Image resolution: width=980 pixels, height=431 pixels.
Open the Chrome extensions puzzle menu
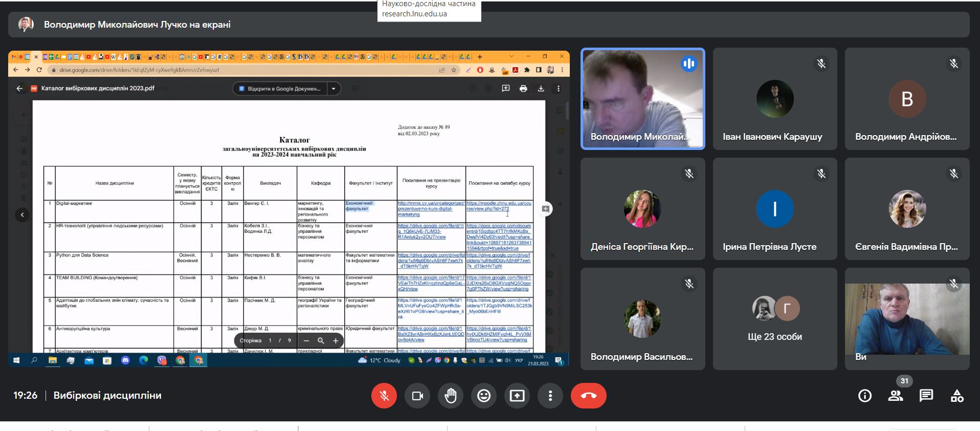point(527,70)
